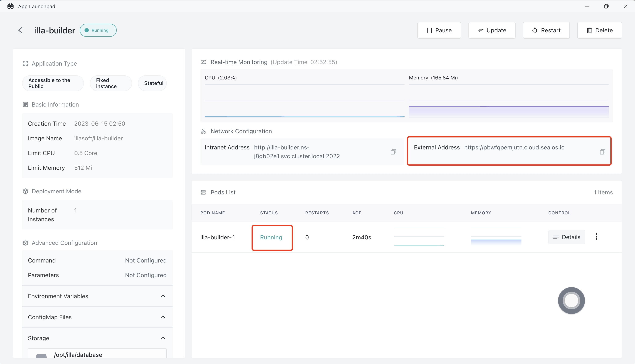Maximize the App Launchpad window
The image size is (635, 364).
606,6
